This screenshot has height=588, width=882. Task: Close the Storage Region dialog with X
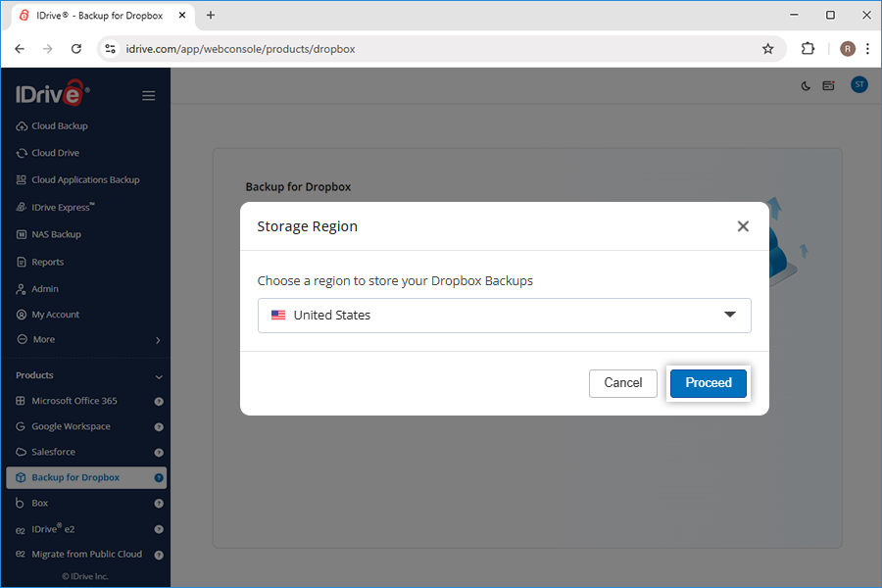743,226
